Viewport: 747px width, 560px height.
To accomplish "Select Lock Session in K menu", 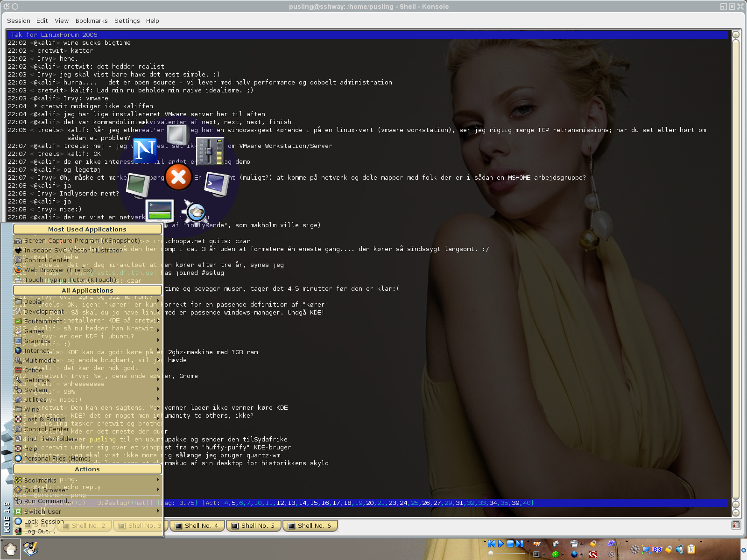I will 87,522.
